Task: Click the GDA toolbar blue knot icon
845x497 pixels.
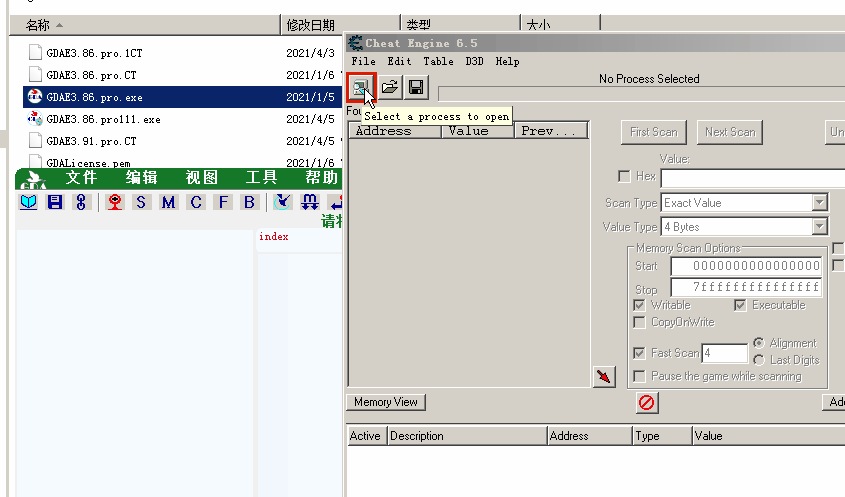Action: click(81, 203)
